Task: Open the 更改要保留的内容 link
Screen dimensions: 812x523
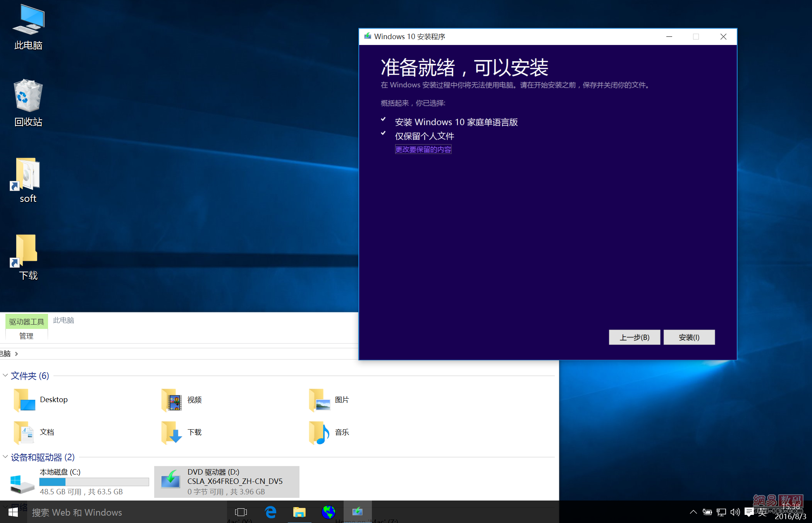Action: [x=423, y=149]
